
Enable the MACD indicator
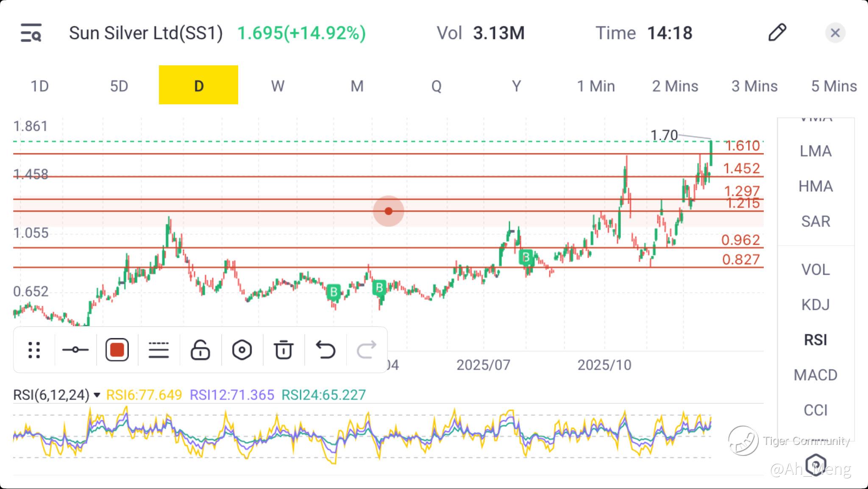pyautogui.click(x=815, y=375)
